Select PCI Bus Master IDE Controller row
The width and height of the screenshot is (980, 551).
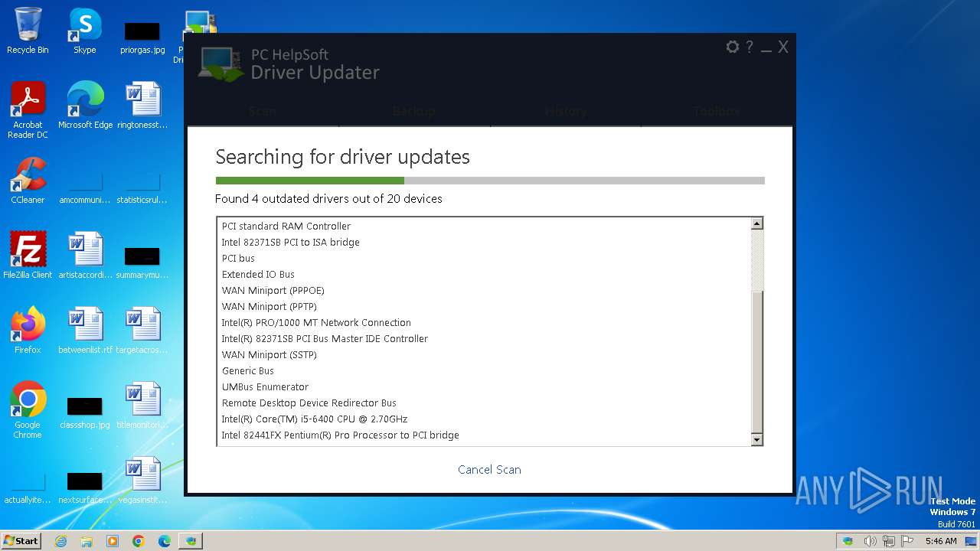pyautogui.click(x=484, y=339)
